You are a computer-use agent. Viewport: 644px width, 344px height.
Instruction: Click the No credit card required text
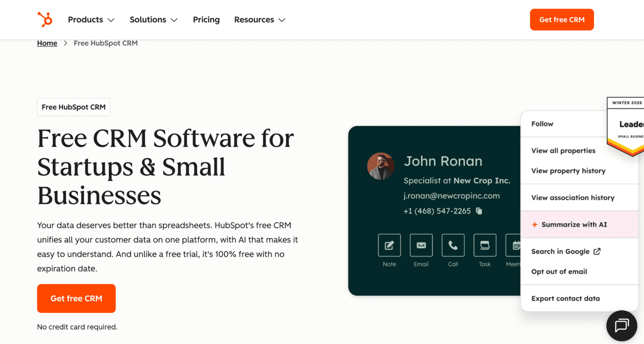pos(77,327)
